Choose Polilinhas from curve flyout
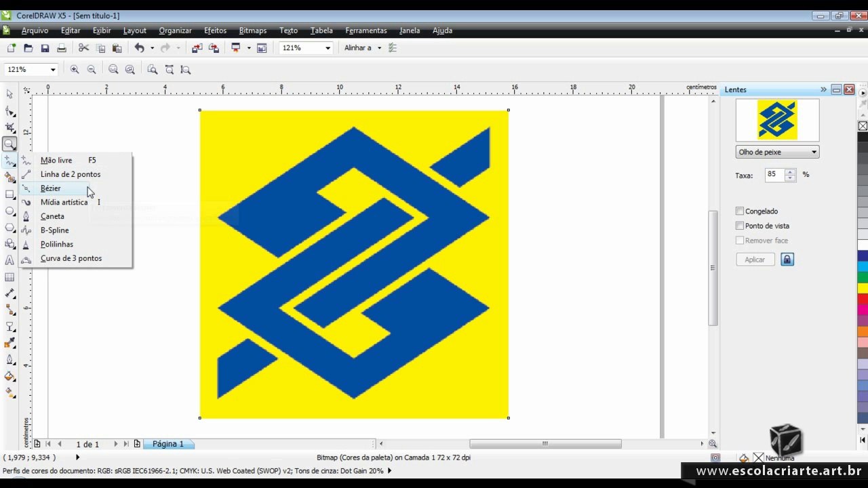The image size is (868, 488). tap(76, 244)
